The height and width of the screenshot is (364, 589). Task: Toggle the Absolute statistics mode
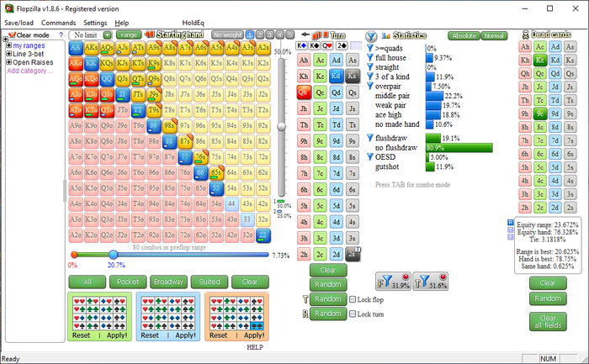464,36
